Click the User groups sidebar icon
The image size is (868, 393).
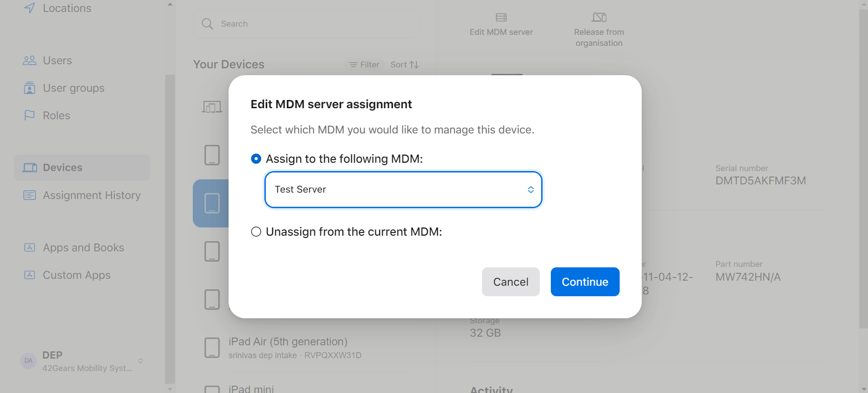(29, 88)
